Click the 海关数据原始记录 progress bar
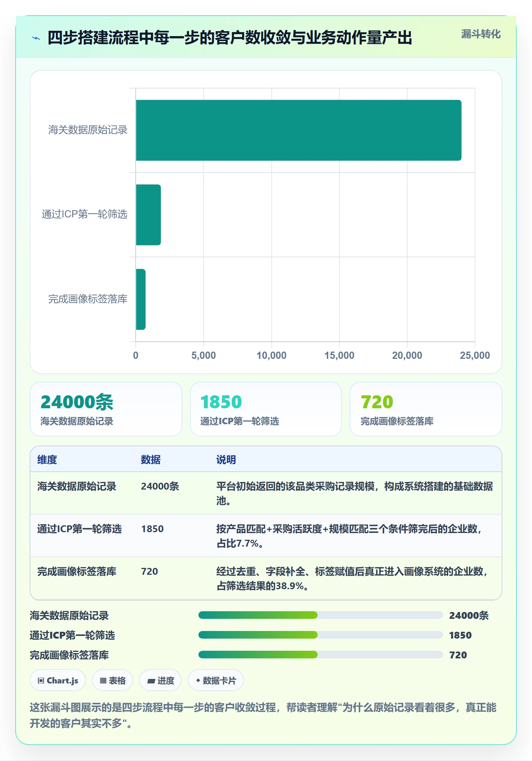The height and width of the screenshot is (761, 532). (x=321, y=615)
